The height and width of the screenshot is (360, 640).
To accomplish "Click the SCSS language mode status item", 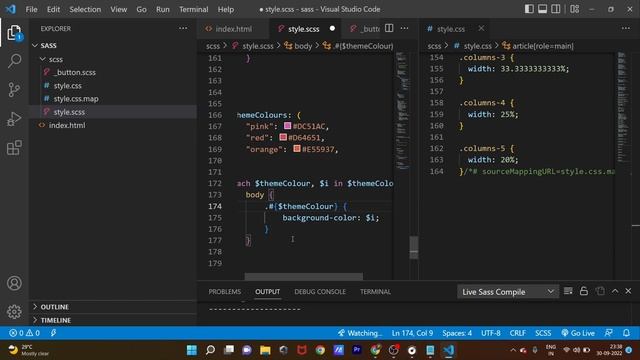I will coord(543,333).
